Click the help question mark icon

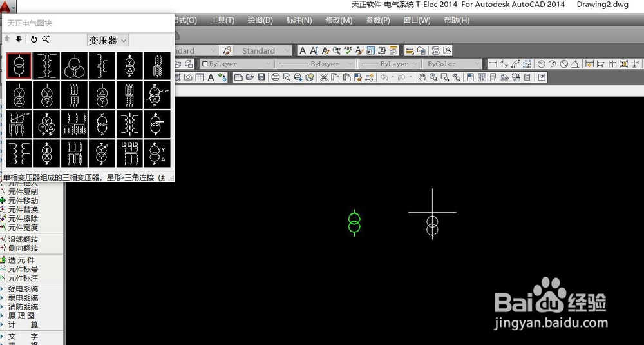coord(542,77)
